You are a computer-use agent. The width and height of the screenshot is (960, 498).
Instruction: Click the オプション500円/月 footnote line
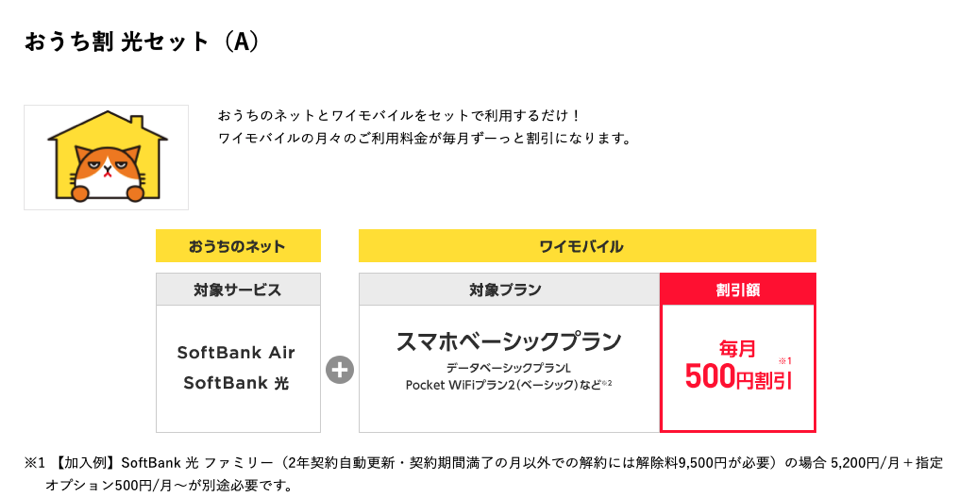coord(169,485)
